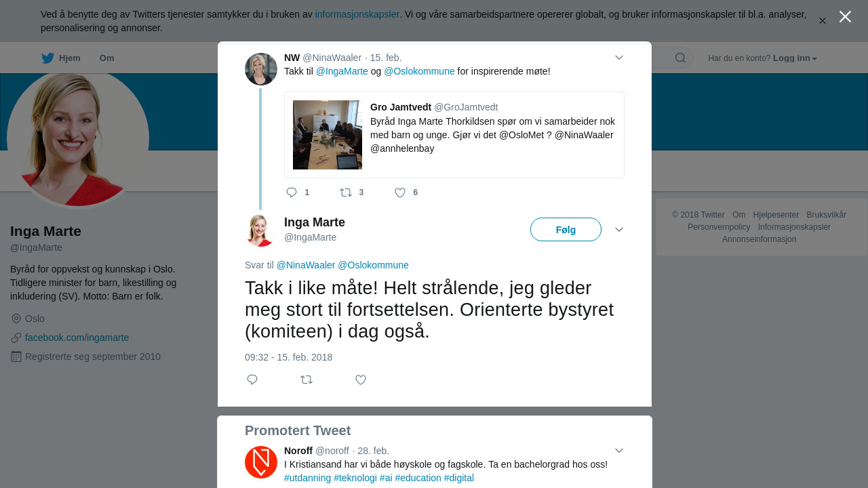Open the facebook.com/ingamarte profile link
Viewport: 868px width, 488px height.
click(77, 338)
